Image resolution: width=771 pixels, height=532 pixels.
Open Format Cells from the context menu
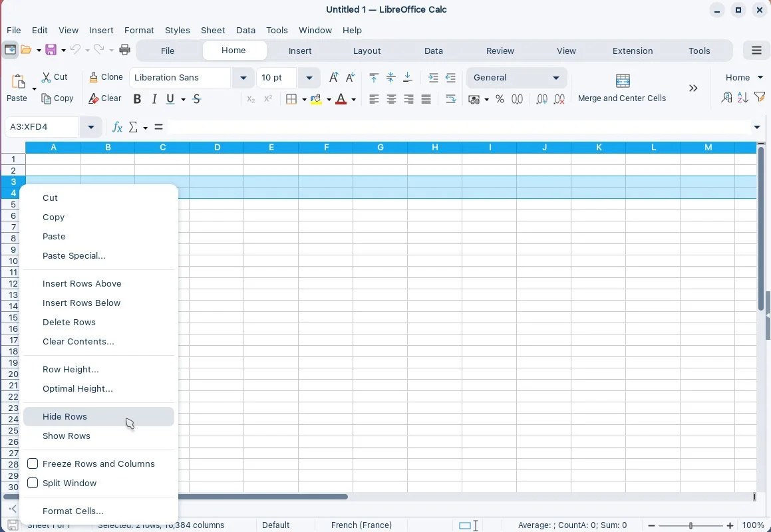click(x=73, y=511)
